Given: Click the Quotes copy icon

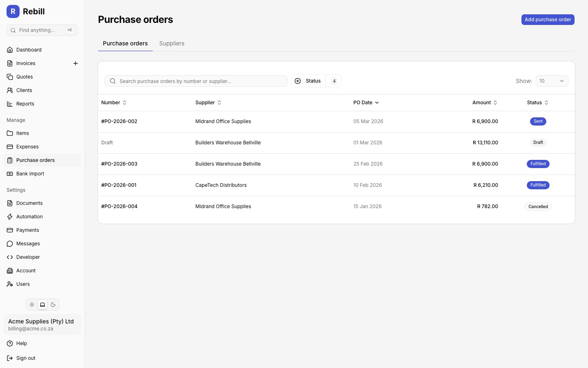Looking at the screenshot, I should click(x=10, y=77).
